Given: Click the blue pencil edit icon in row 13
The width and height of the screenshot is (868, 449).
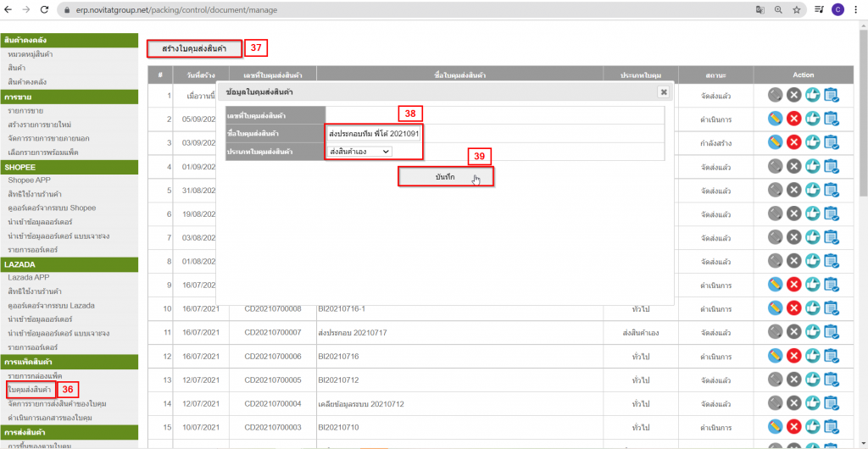Looking at the screenshot, I should pyautogui.click(x=775, y=380).
